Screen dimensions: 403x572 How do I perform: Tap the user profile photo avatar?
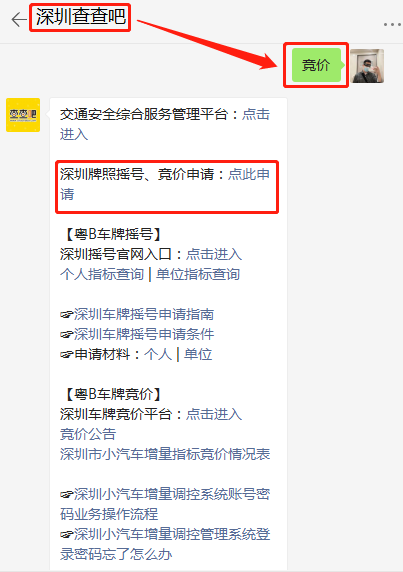click(x=367, y=66)
